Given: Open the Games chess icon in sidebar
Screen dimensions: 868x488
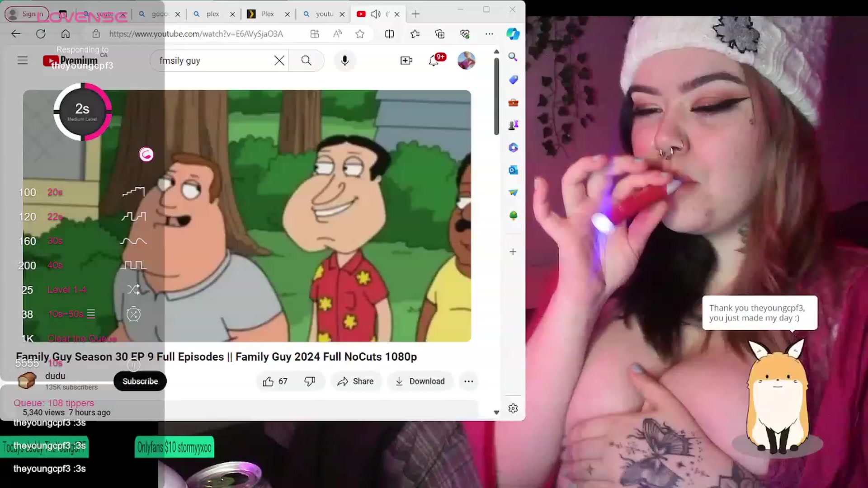Looking at the screenshot, I should coord(513,125).
